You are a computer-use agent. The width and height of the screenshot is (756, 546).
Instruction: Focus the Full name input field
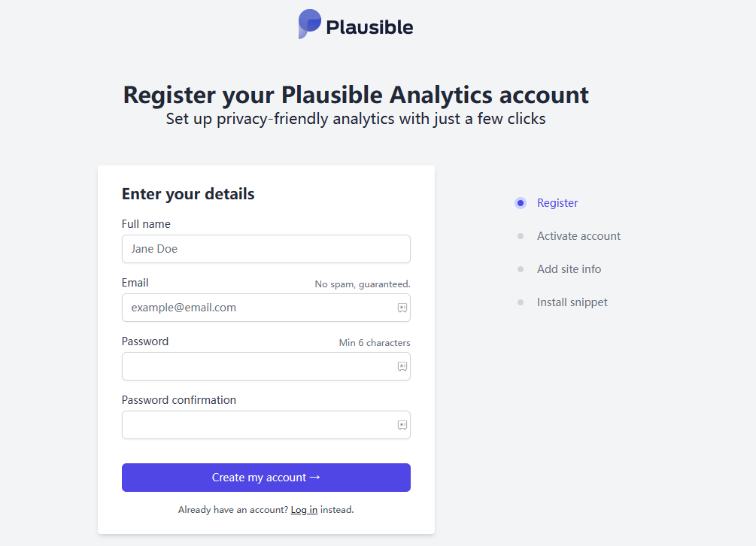point(266,249)
